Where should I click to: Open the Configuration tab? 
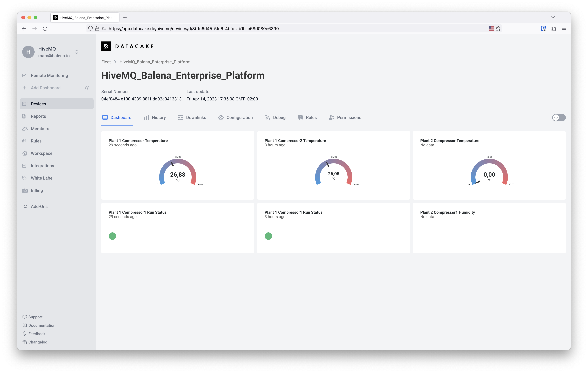coord(239,117)
